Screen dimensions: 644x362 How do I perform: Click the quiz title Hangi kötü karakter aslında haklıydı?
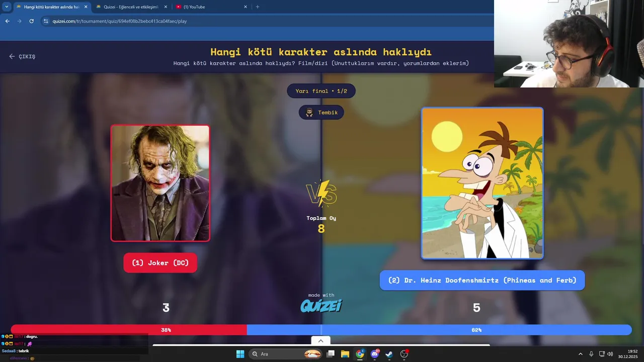[x=321, y=52]
